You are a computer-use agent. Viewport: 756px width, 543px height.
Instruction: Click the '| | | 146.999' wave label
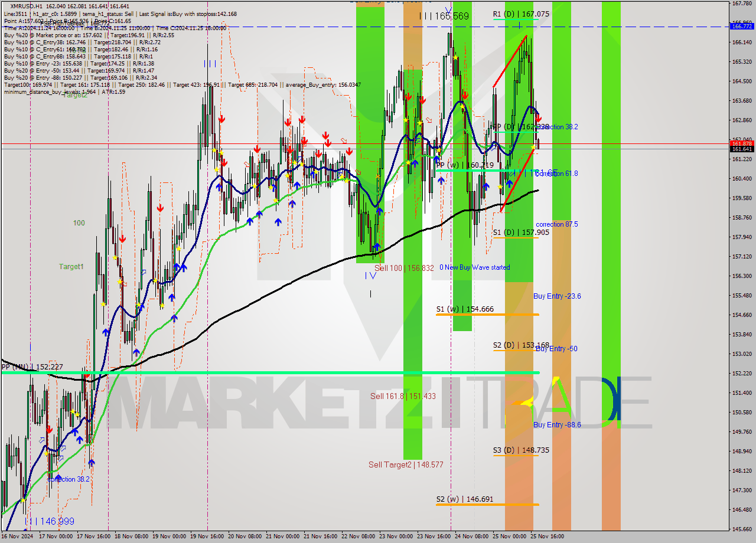50,522
